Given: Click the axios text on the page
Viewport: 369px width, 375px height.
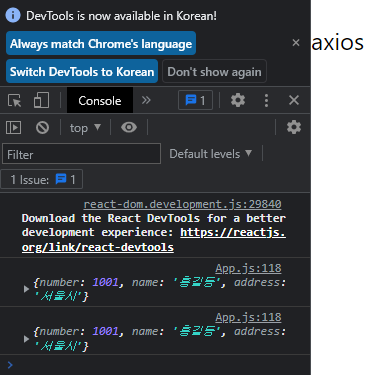Looking at the screenshot, I should click(337, 43).
